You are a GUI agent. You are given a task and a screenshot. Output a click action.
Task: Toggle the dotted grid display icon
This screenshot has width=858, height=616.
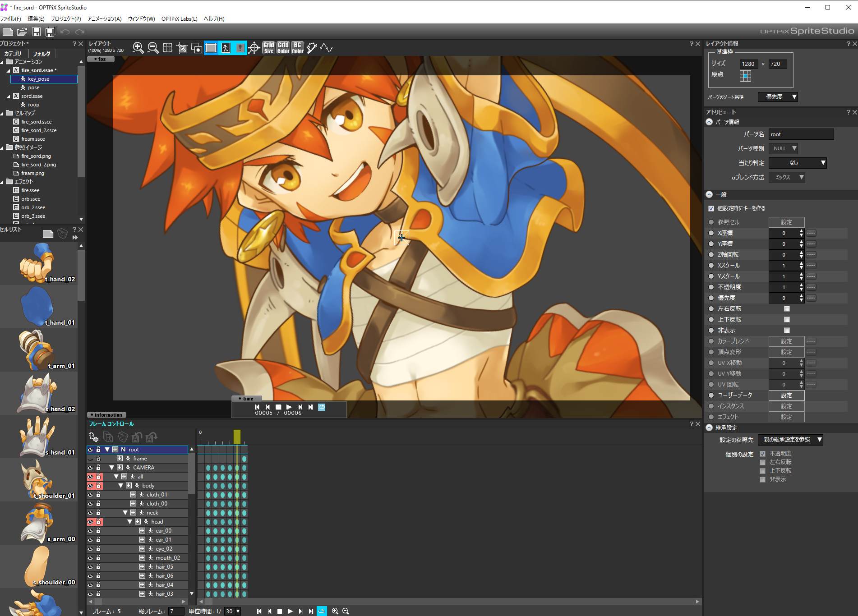click(x=167, y=48)
